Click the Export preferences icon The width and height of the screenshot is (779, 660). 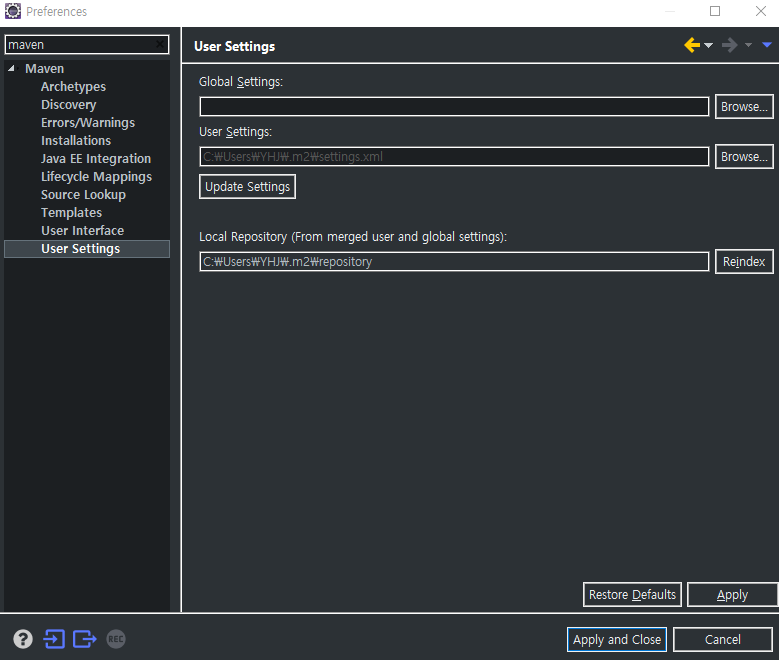click(84, 639)
